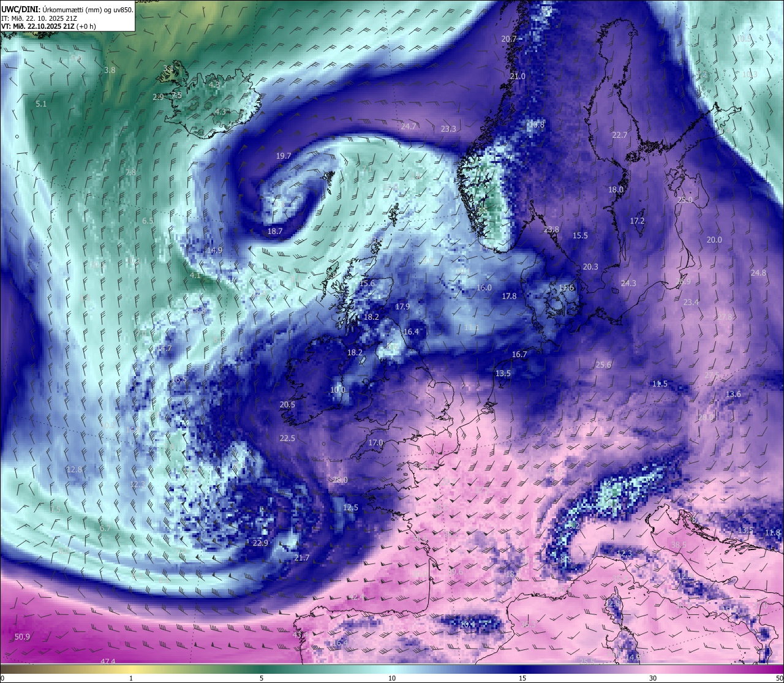This screenshot has height=683, width=784.
Task: Click the map value 17.9
Action: click(x=402, y=307)
